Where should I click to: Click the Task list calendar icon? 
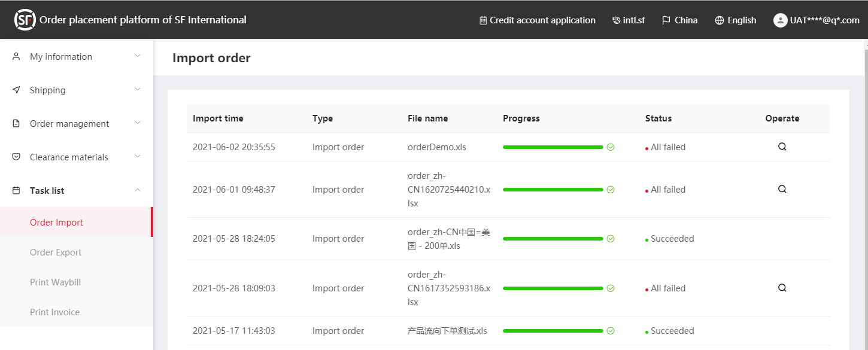pyautogui.click(x=17, y=191)
